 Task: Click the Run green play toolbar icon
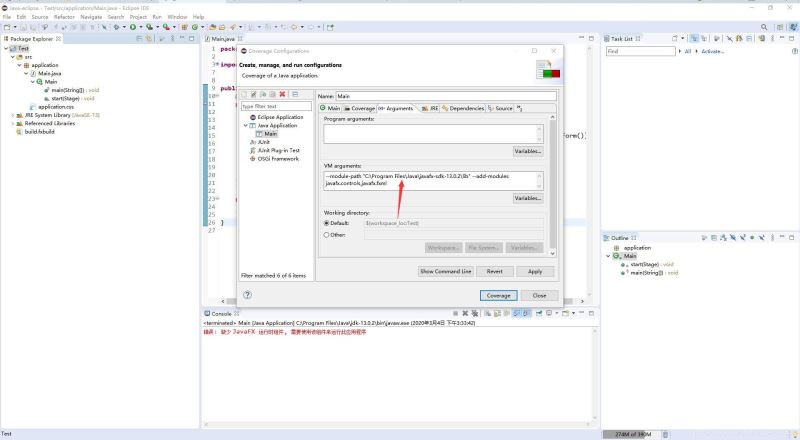tap(133, 27)
